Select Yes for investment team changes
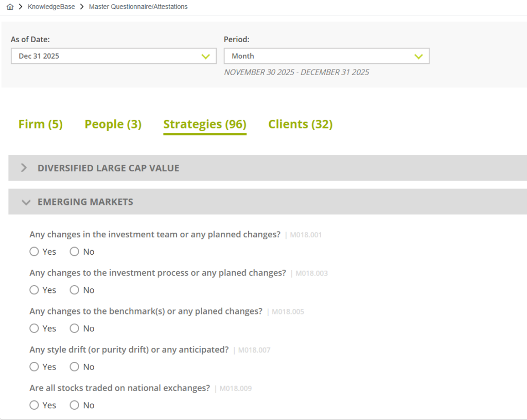The width and height of the screenshot is (527, 420). click(34, 252)
